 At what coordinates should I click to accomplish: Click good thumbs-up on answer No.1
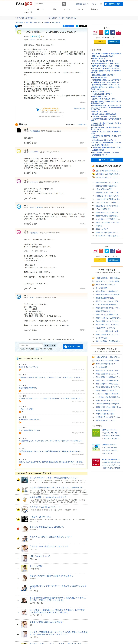tap(28, 330)
